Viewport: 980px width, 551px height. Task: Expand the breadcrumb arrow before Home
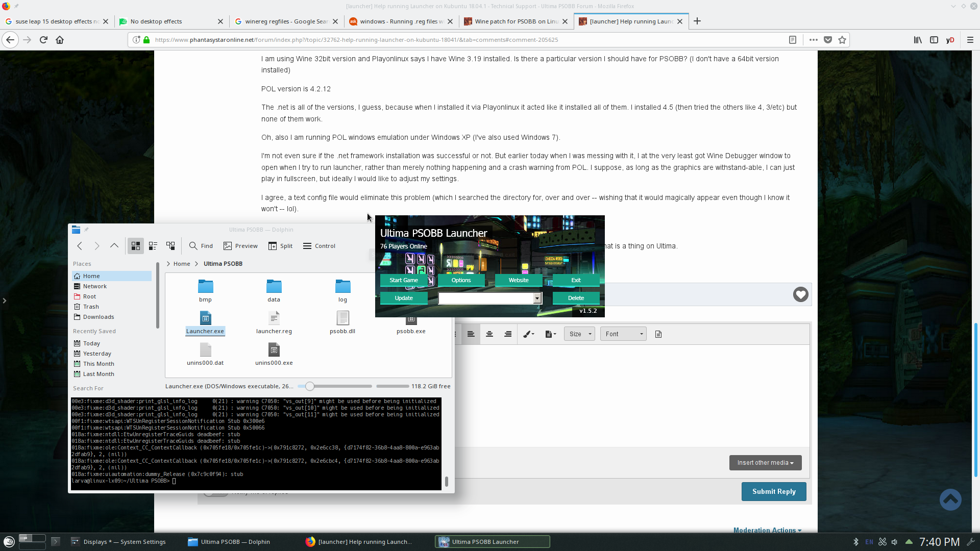tap(168, 264)
